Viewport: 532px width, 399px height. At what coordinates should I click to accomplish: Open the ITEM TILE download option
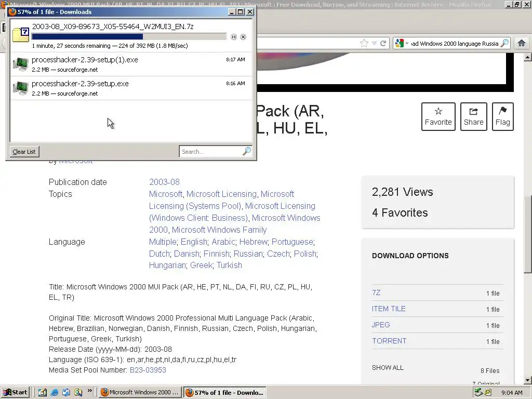(x=389, y=309)
